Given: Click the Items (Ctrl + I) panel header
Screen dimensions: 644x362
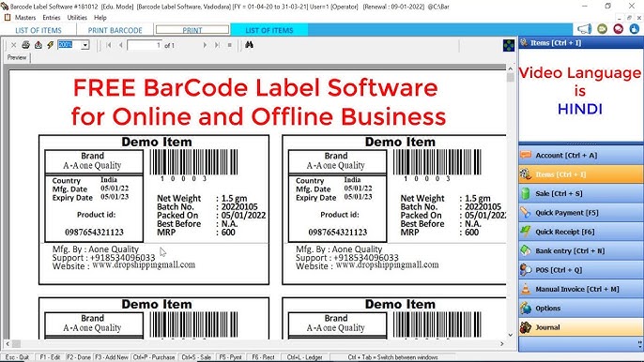Looking at the screenshot, I should (581, 43).
